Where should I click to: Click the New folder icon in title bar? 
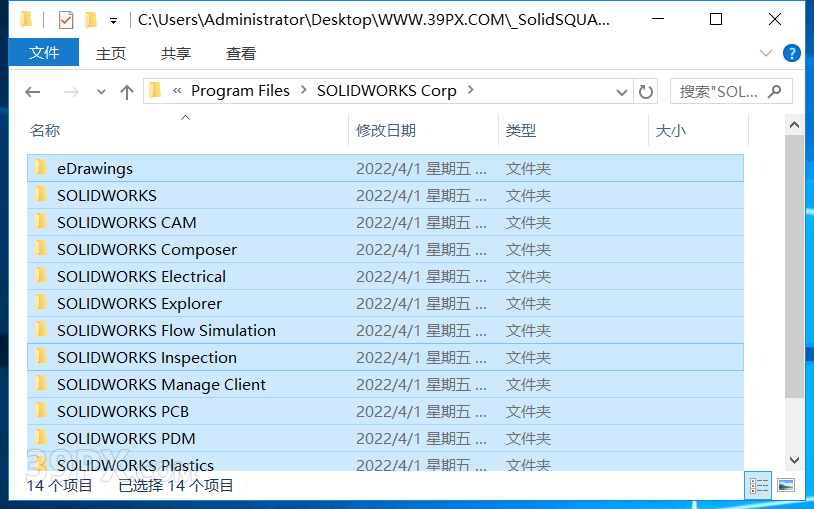(x=91, y=20)
